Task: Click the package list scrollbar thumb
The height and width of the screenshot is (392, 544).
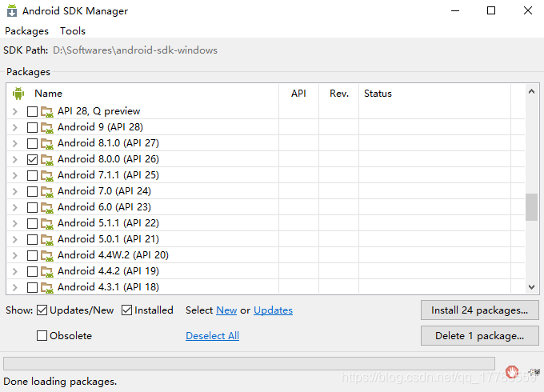Action: pyautogui.click(x=531, y=207)
